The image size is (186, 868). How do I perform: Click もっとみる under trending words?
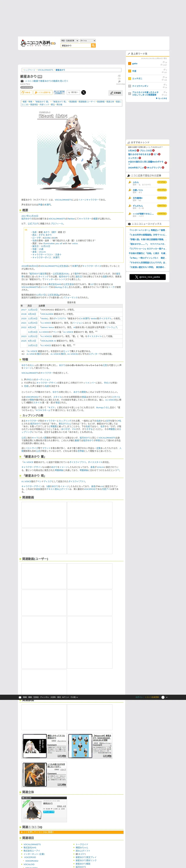point(162,98)
